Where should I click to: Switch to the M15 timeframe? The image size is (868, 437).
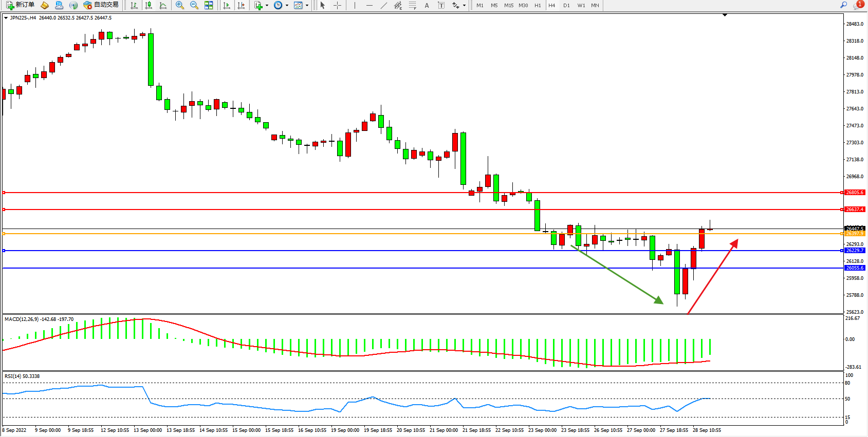(x=508, y=5)
